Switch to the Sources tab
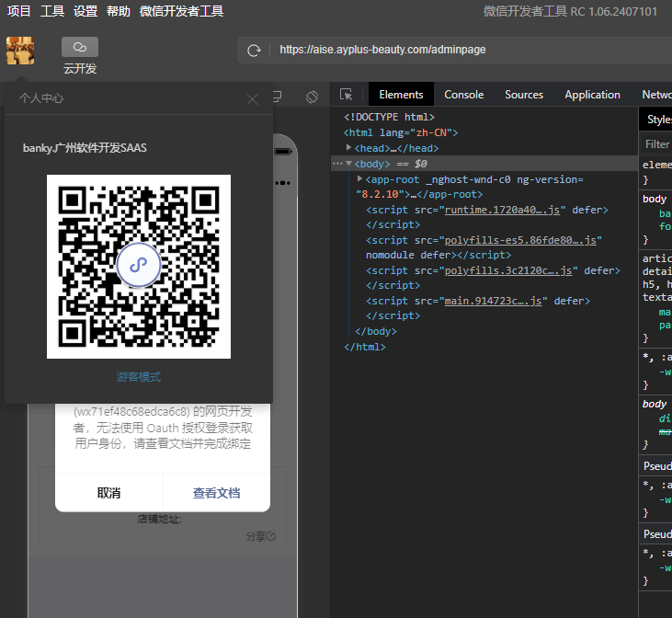The height and width of the screenshot is (618, 672). 524,95
